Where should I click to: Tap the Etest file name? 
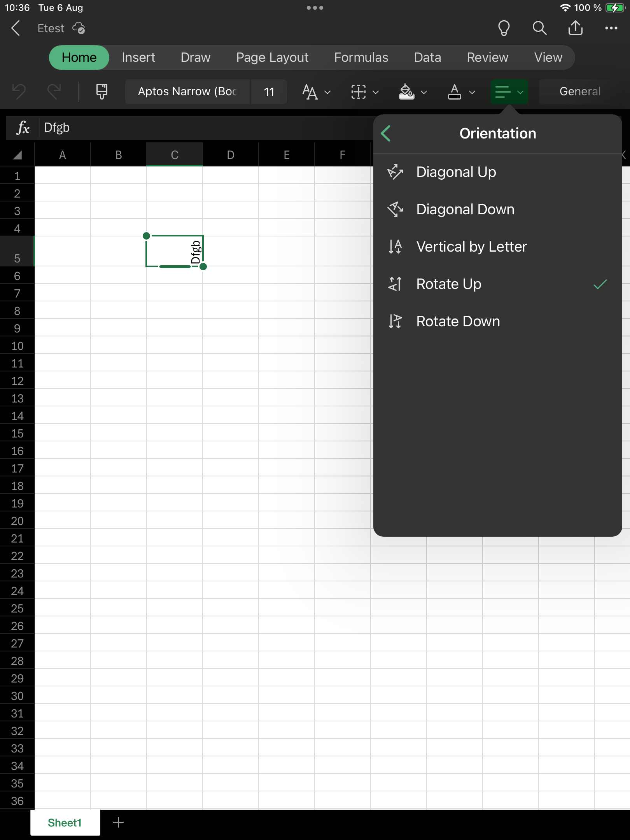pos(51,28)
